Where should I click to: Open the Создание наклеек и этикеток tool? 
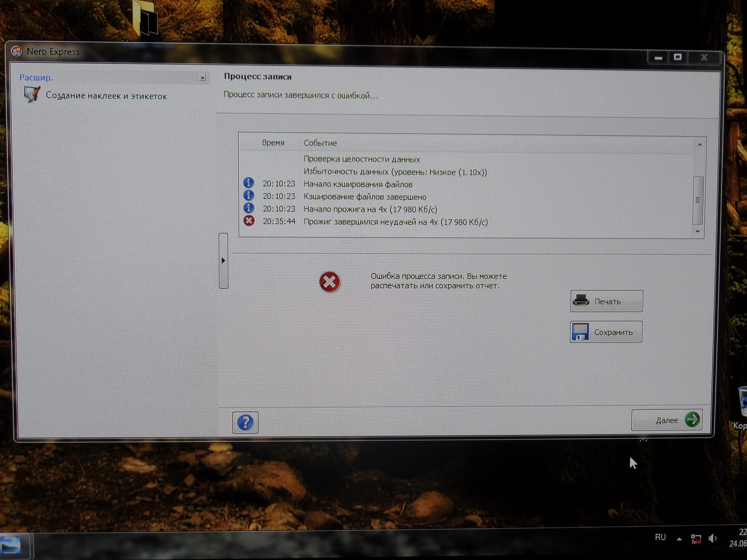point(106,96)
